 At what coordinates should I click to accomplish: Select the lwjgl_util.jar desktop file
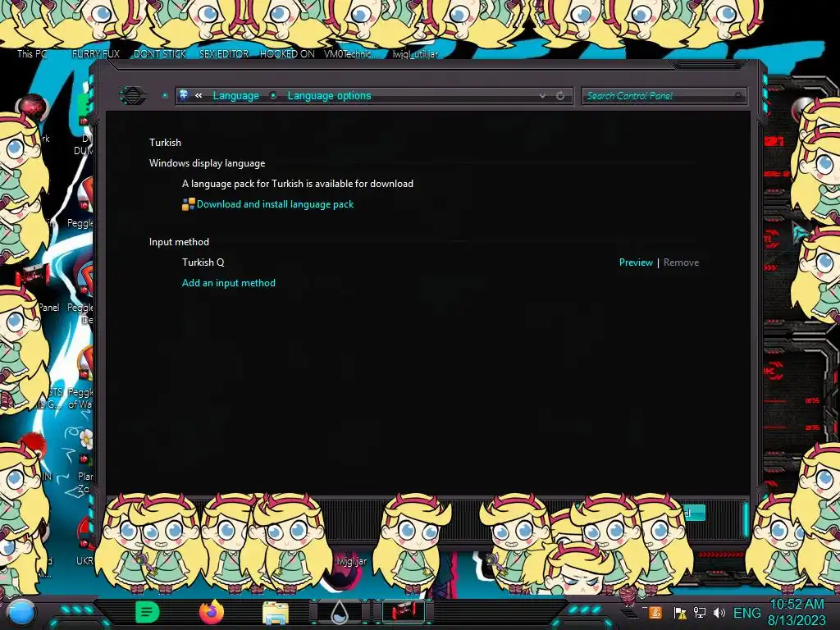click(415, 53)
